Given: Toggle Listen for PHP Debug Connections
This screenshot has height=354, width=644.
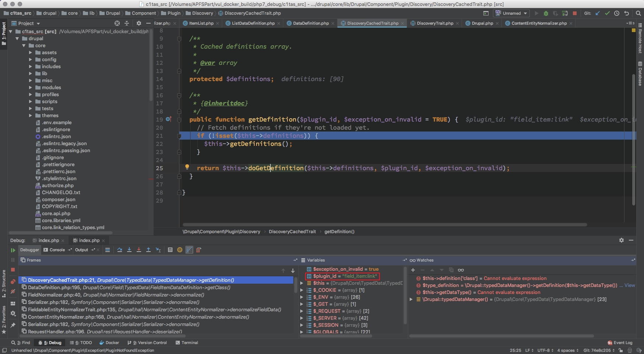Looking at the screenshot, I should (x=565, y=13).
